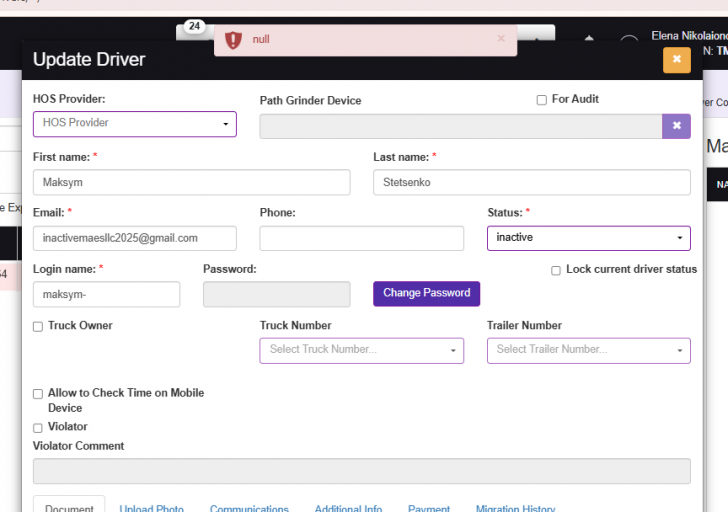Click the Path Grinder Device field
728x512 pixels.
click(461, 126)
